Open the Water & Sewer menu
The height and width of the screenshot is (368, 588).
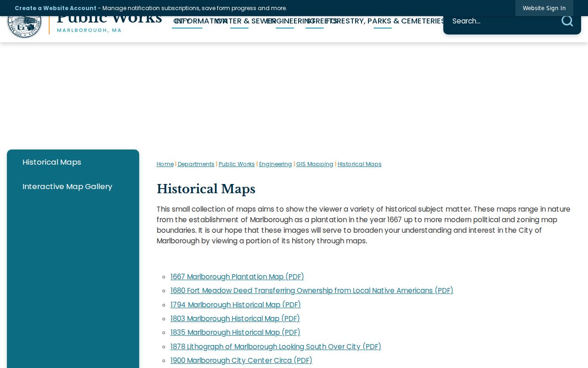(x=245, y=21)
